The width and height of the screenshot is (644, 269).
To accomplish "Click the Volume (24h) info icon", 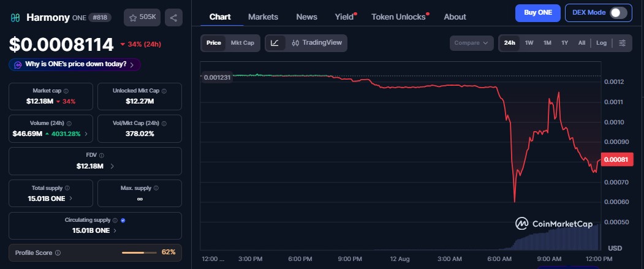I will (69, 123).
